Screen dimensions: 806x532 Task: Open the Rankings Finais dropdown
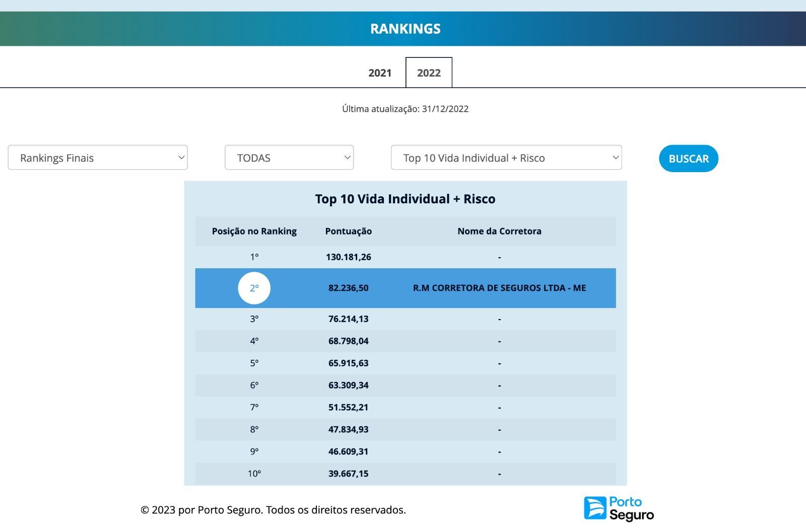(98, 158)
